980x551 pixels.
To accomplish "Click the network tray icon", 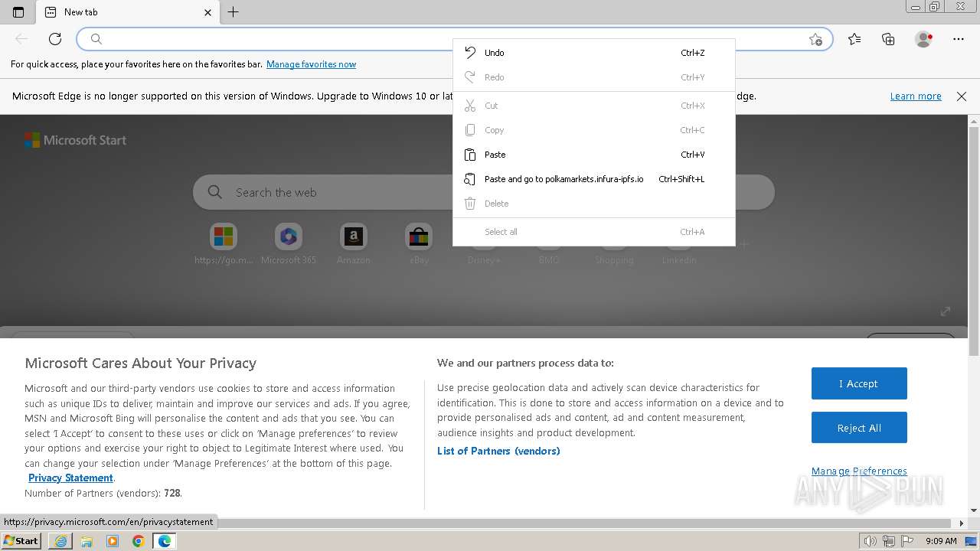I will (x=889, y=541).
